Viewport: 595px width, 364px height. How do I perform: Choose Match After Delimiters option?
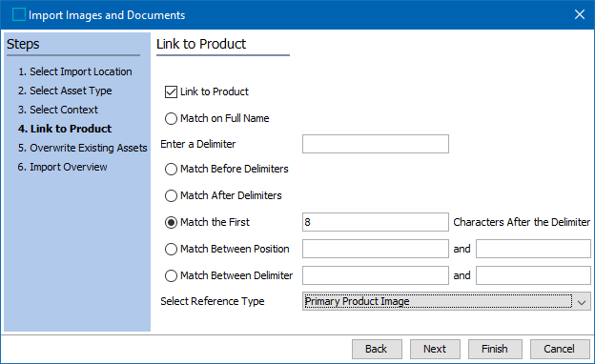(171, 195)
